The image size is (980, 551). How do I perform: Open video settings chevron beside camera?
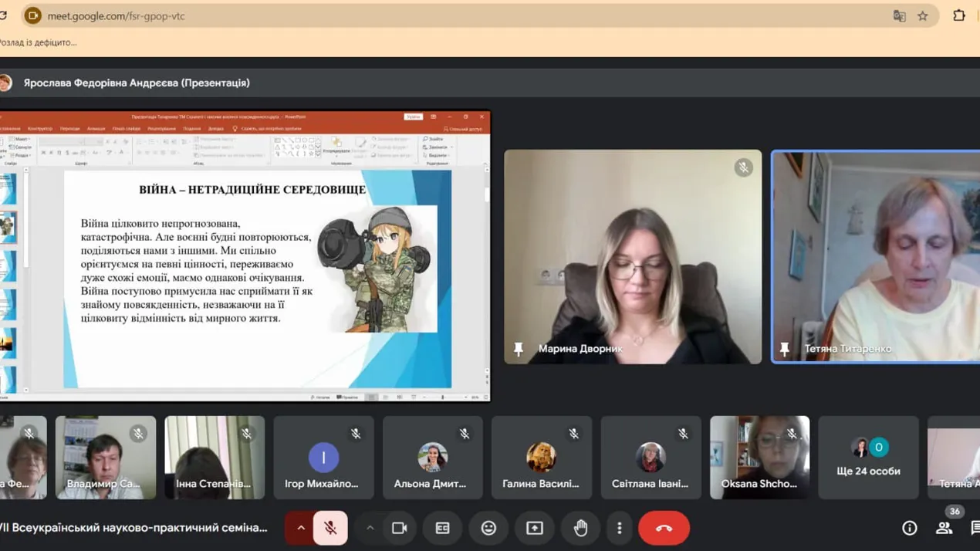pos(370,528)
